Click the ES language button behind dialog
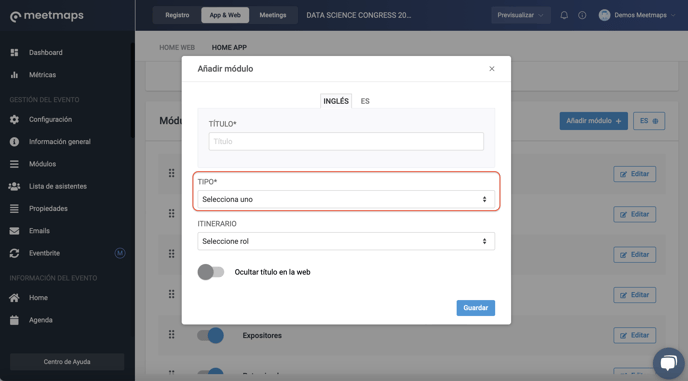 click(649, 121)
